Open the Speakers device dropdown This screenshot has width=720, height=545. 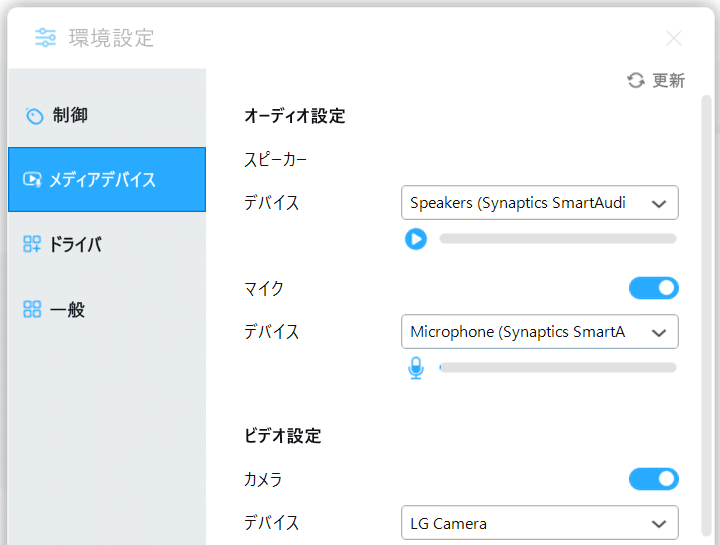point(540,202)
